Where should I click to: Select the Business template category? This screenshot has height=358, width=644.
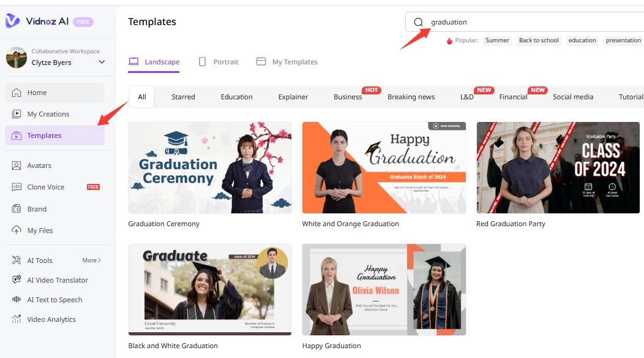tap(347, 96)
